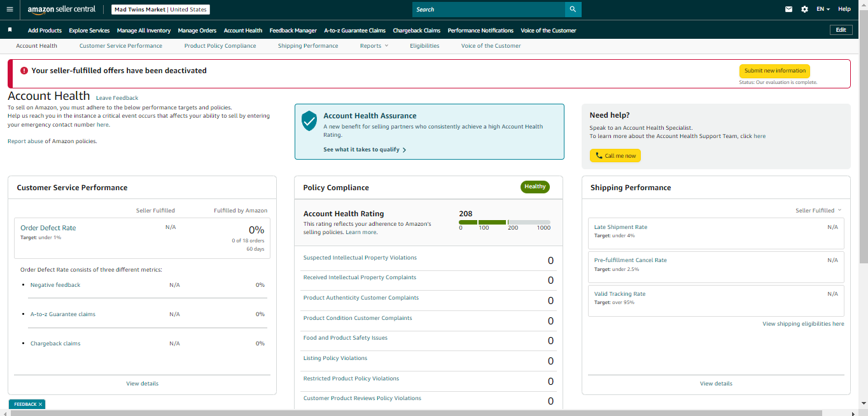Click in the Search input field

point(489,10)
